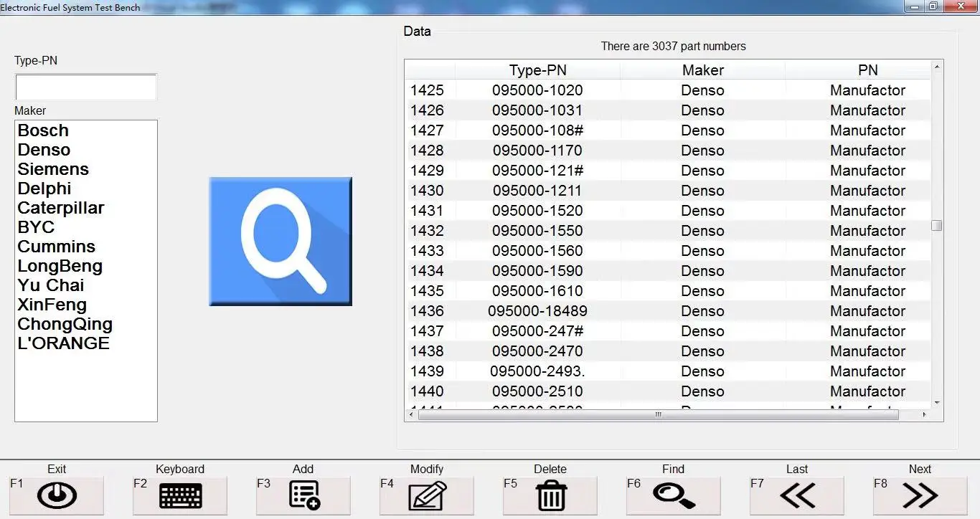980x519 pixels.
Task: Select part number 095000-1610
Action: click(537, 291)
